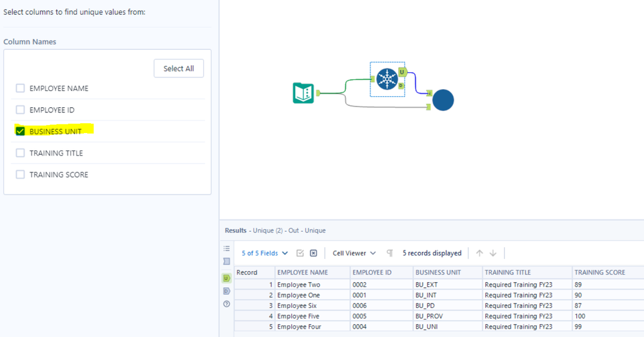Open the Cell Viewer dropdown
The width and height of the screenshot is (644, 337).
coord(354,253)
